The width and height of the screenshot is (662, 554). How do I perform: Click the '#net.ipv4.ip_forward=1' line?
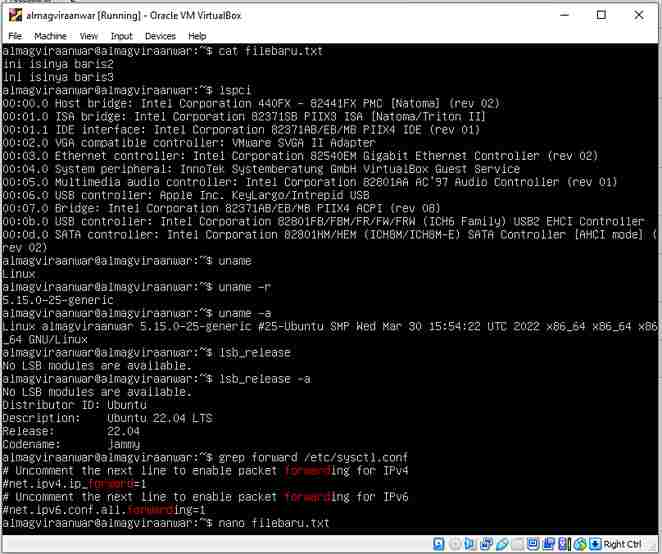(x=74, y=483)
